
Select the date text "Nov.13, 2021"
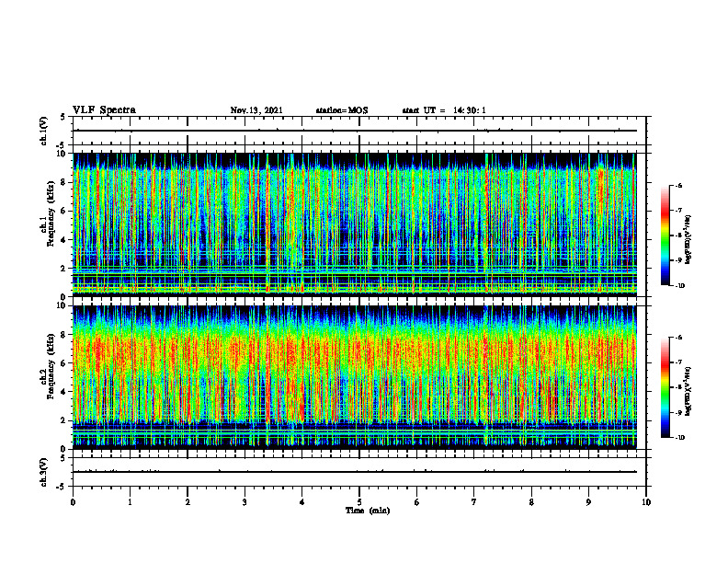[256, 110]
